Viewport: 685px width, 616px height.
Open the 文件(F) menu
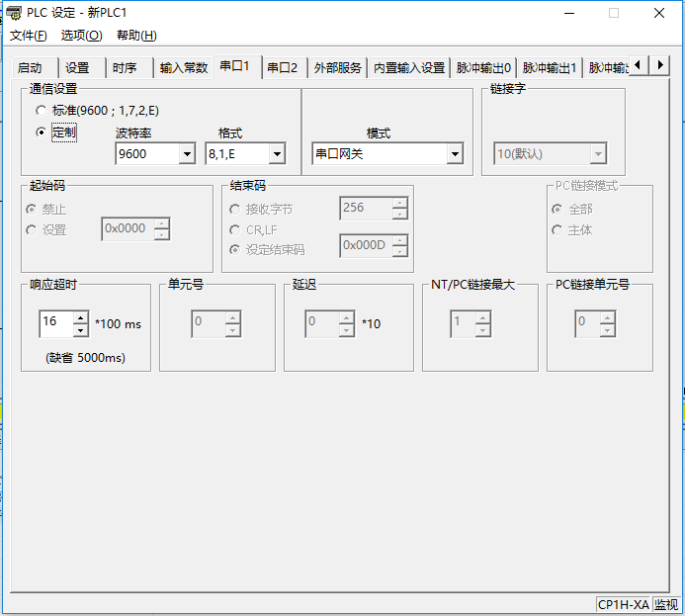click(x=29, y=36)
